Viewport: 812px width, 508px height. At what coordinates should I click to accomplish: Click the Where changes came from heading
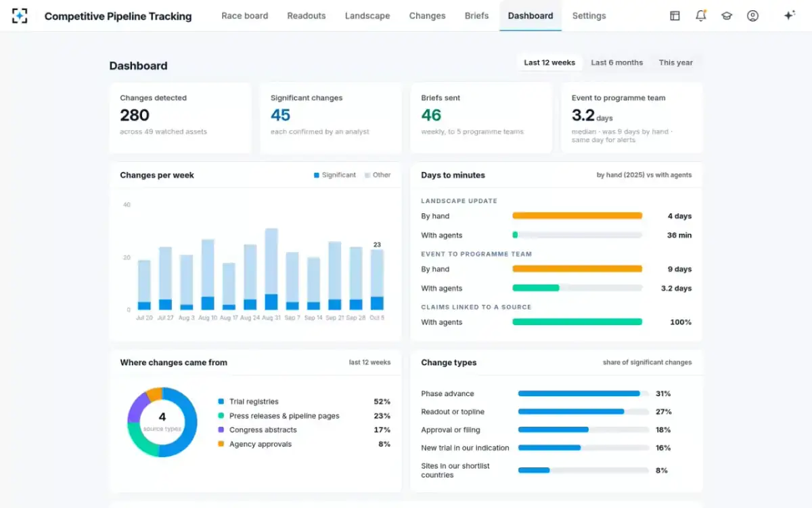point(174,362)
